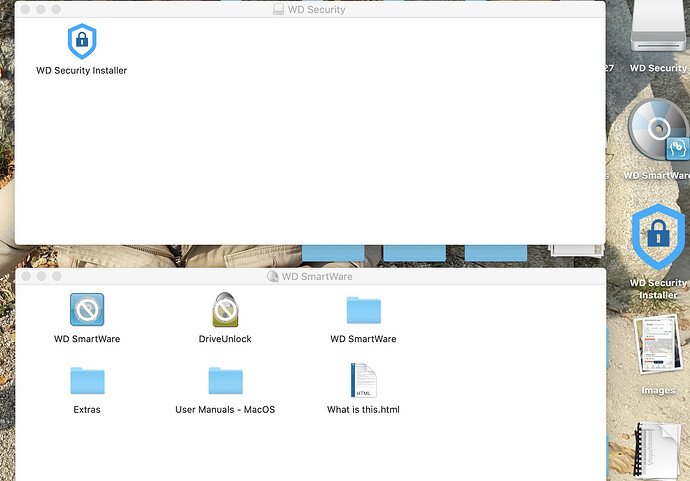This screenshot has width=690, height=481.
Task: Click the WD Security drive icon on desktop
Action: point(658,26)
